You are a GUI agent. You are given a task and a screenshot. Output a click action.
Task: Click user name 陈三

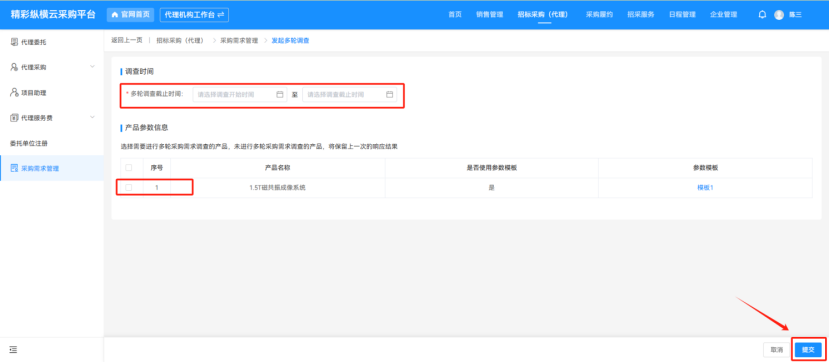(795, 15)
